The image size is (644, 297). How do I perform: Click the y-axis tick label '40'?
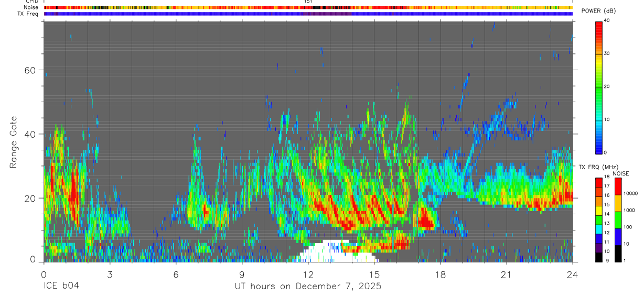pyautogui.click(x=30, y=134)
